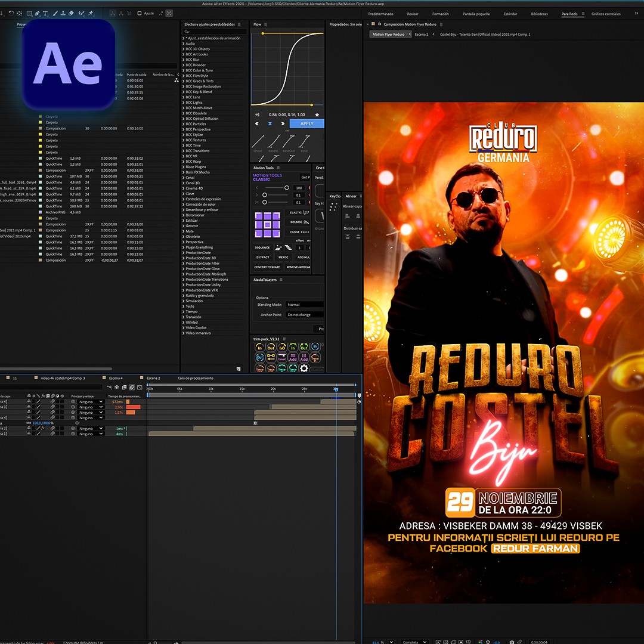Toggle the effects fx switch on the 1ms layer
Viewport: 644px width, 644px height.
coord(43,428)
